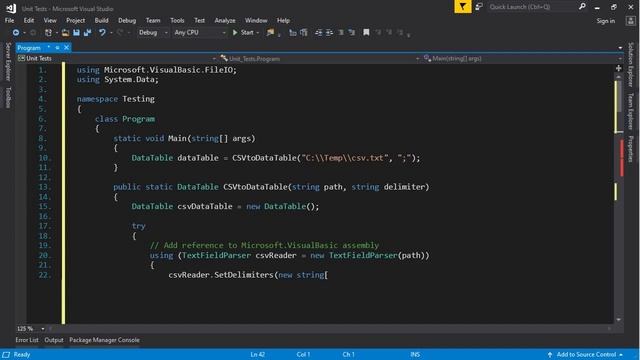Image resolution: width=640 pixels, height=360 pixels.
Task: Switch to the Output tab
Action: pyautogui.click(x=54, y=340)
